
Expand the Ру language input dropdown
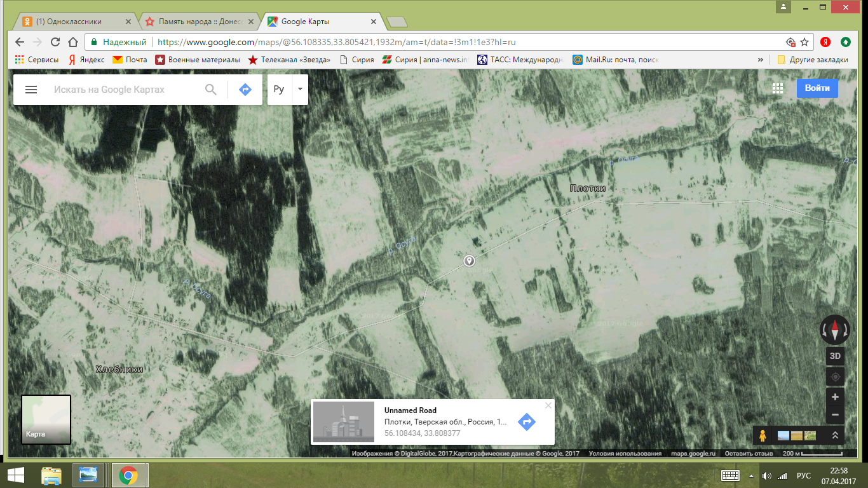click(300, 90)
